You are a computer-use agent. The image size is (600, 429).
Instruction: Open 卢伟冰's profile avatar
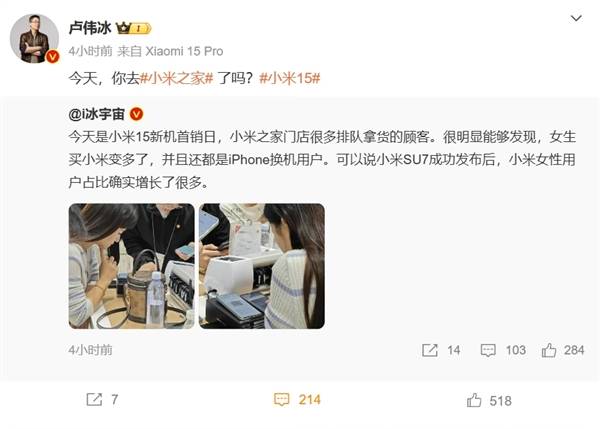point(34,39)
